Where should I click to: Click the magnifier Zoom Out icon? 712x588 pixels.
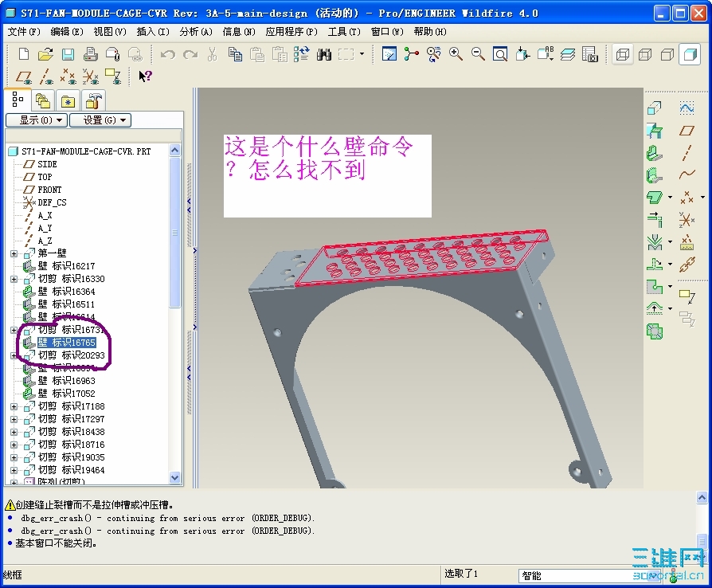pos(478,54)
